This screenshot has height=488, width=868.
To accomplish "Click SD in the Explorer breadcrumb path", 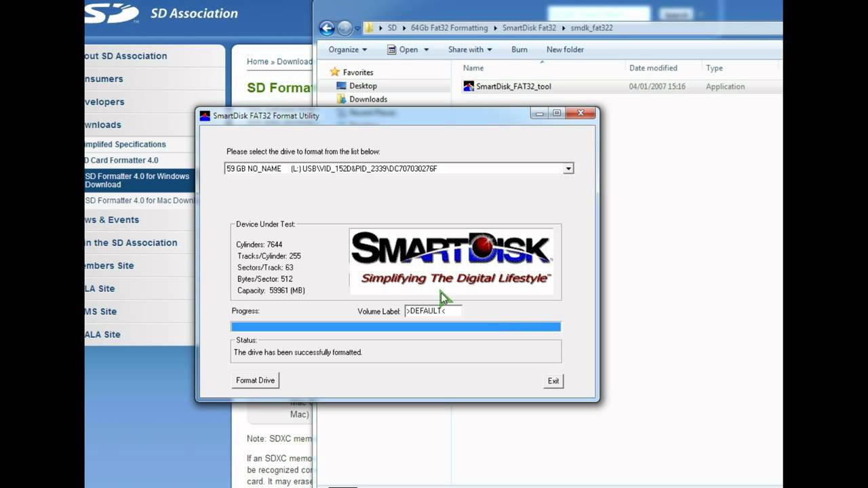I will coord(392,28).
